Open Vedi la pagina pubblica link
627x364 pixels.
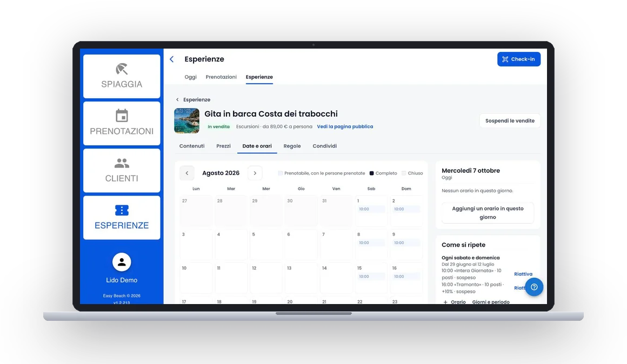[x=345, y=126]
